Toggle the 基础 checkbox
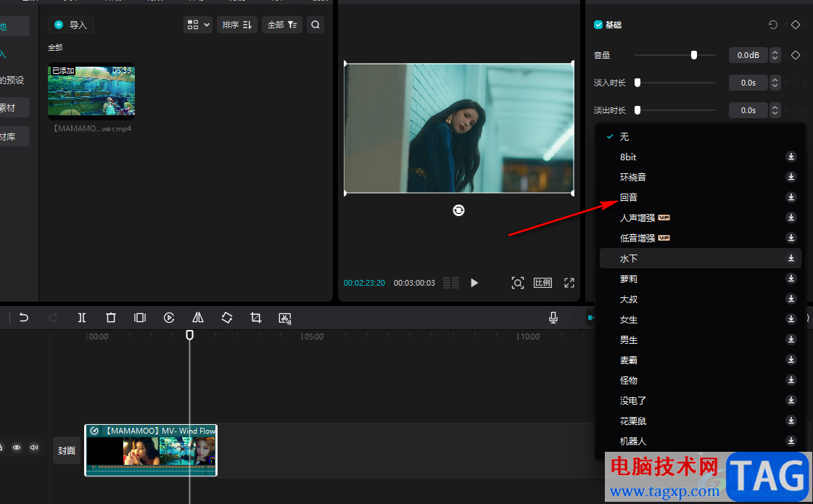813x504 pixels. (598, 25)
